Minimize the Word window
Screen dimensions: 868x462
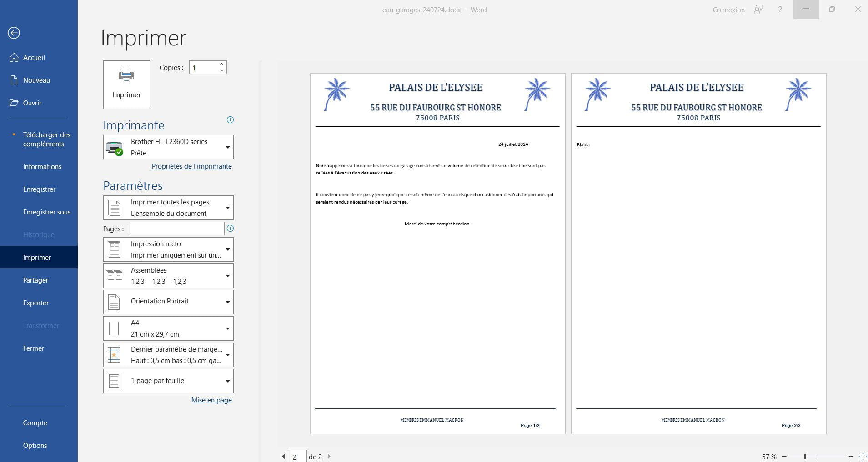tap(806, 10)
